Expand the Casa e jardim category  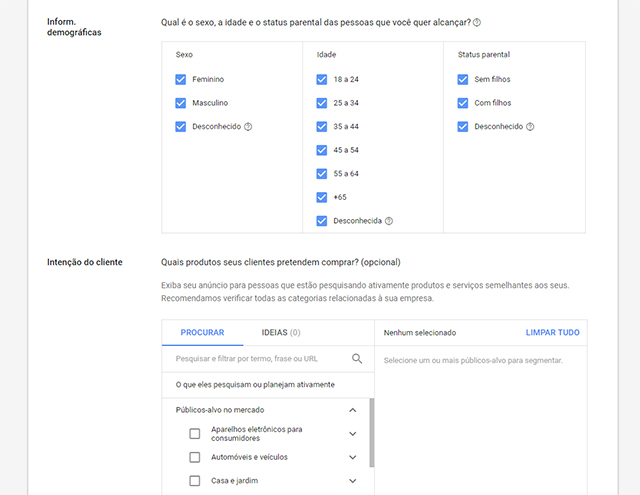click(x=352, y=481)
